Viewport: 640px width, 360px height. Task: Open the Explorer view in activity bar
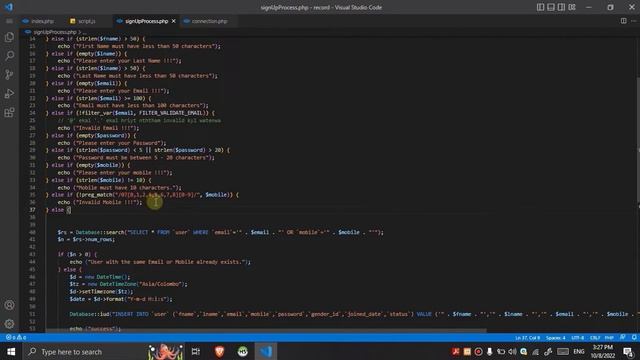pyautogui.click(x=9, y=37)
